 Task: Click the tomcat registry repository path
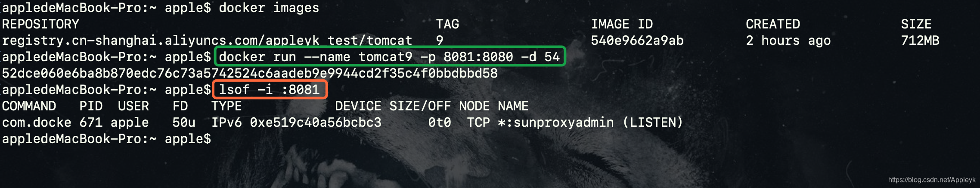click(x=207, y=41)
